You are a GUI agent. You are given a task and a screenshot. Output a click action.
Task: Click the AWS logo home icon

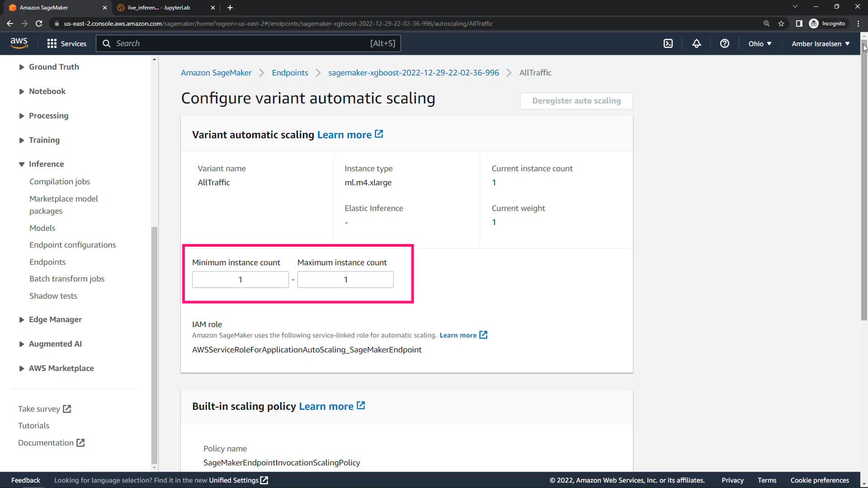click(19, 43)
